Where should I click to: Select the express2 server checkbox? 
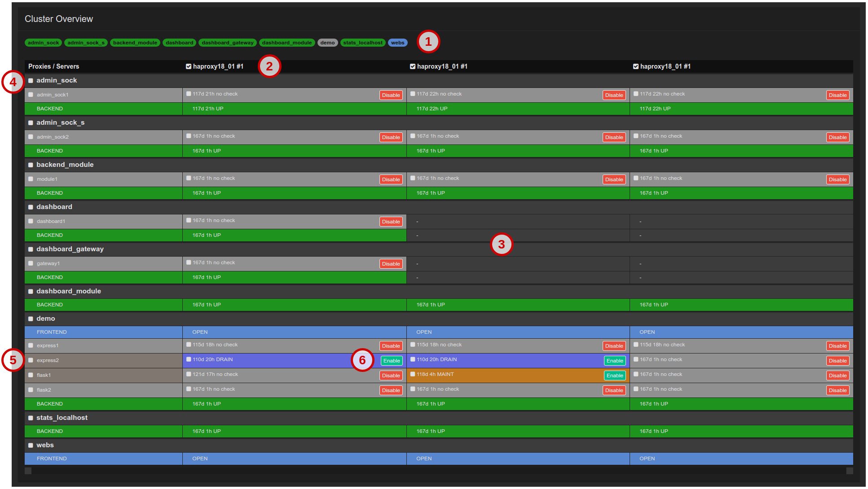pyautogui.click(x=31, y=360)
